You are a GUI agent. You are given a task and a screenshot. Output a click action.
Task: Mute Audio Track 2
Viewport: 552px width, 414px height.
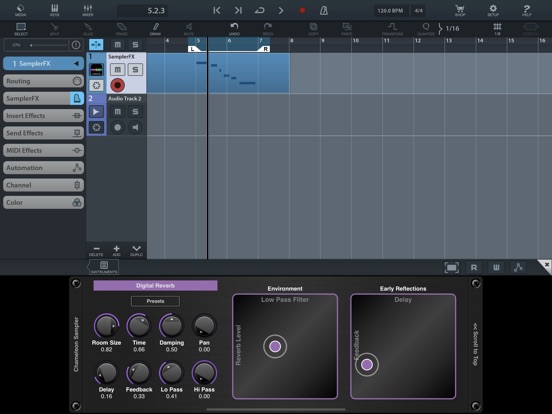[117, 112]
